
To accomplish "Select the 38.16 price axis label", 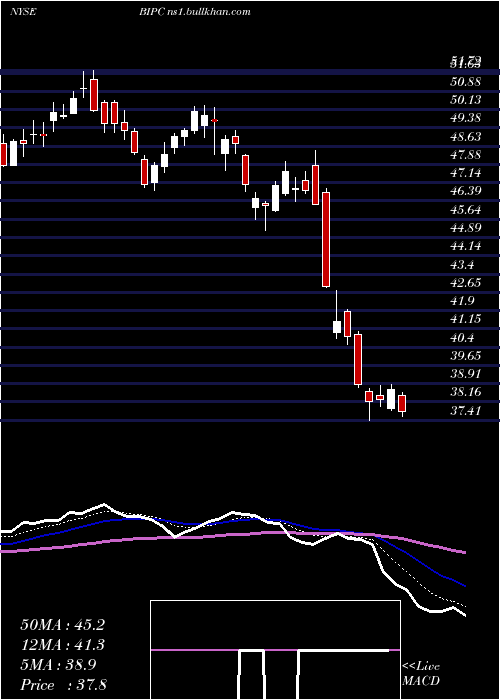I will pos(466,392).
